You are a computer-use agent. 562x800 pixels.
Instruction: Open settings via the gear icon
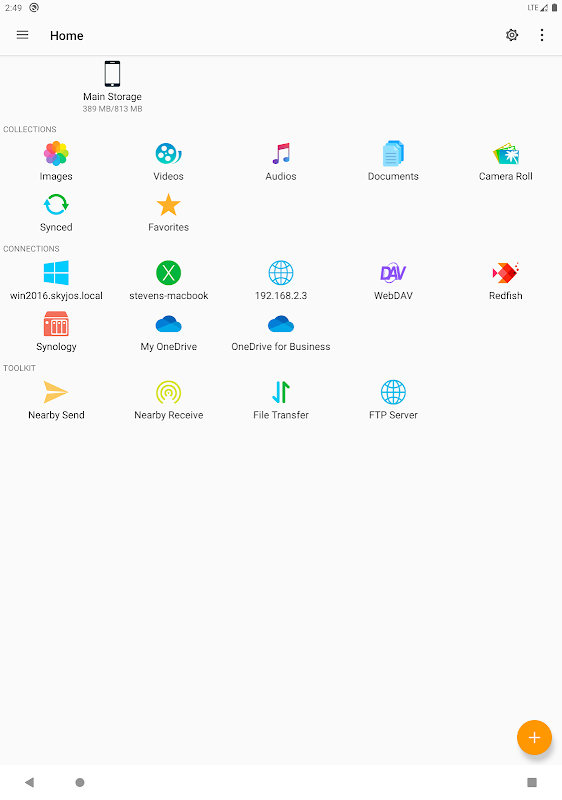click(512, 35)
